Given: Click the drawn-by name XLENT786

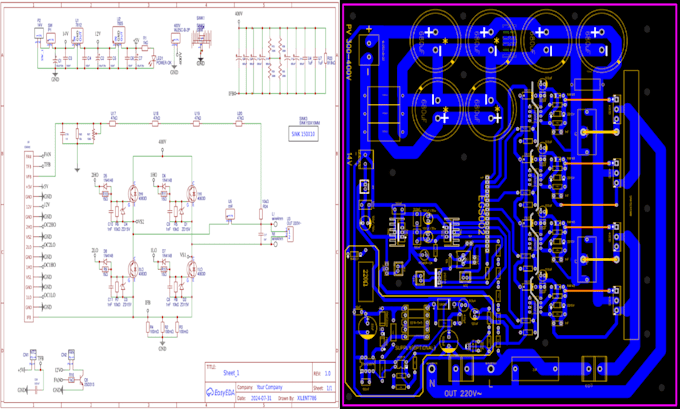Looking at the screenshot, I should tap(307, 398).
